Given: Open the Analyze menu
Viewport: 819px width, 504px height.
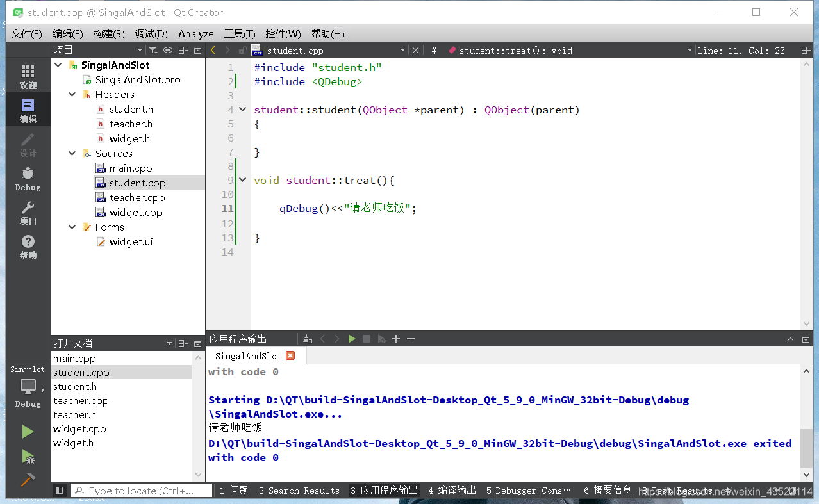Looking at the screenshot, I should [196, 33].
